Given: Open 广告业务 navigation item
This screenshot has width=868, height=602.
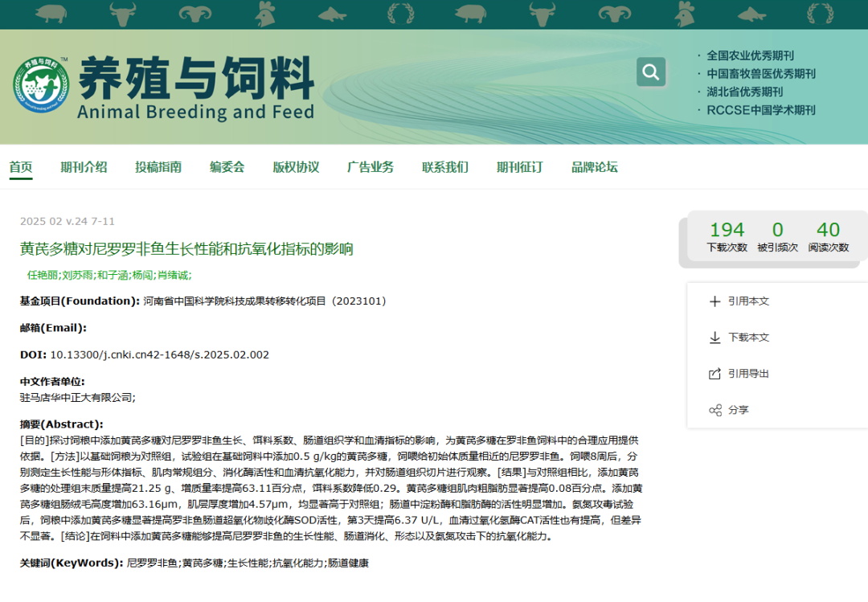Looking at the screenshot, I should [371, 167].
